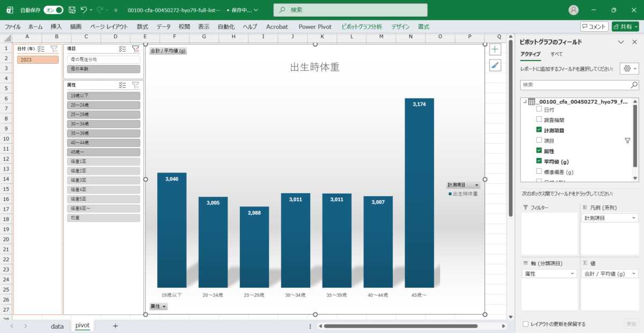
Task: Switch to the data sheet tab
Action: (x=57, y=326)
